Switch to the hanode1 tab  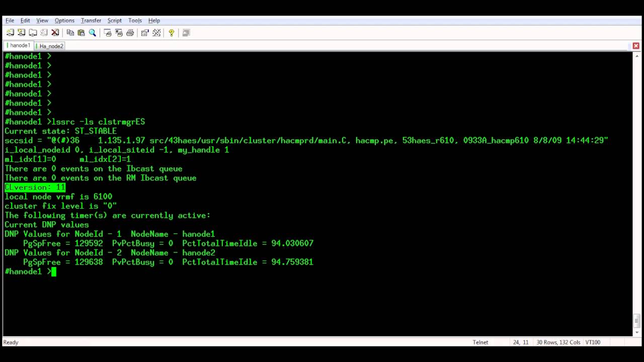click(19, 46)
